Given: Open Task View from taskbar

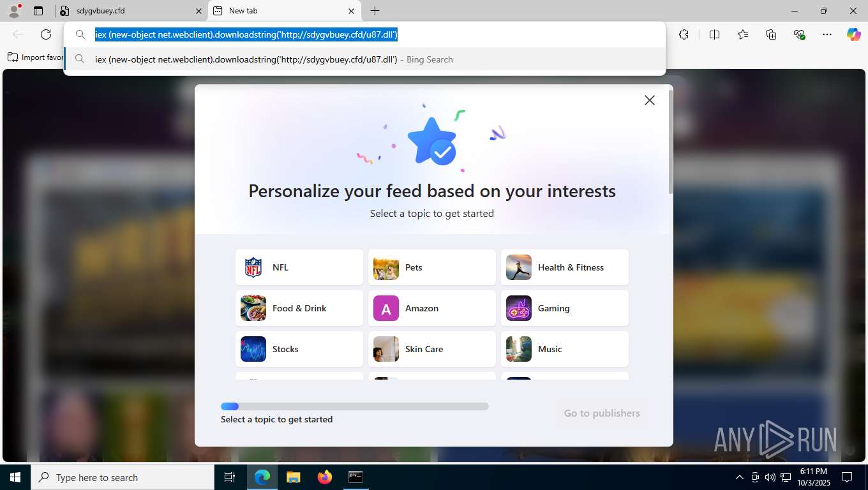Looking at the screenshot, I should [x=230, y=477].
